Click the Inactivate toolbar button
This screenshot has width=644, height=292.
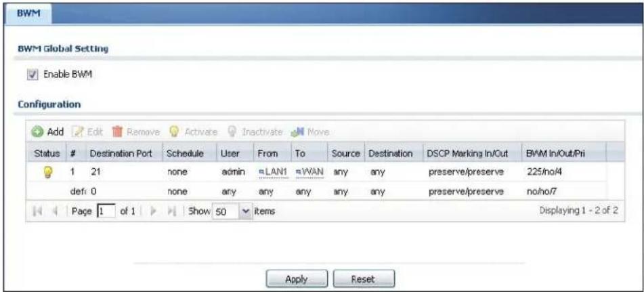point(255,132)
